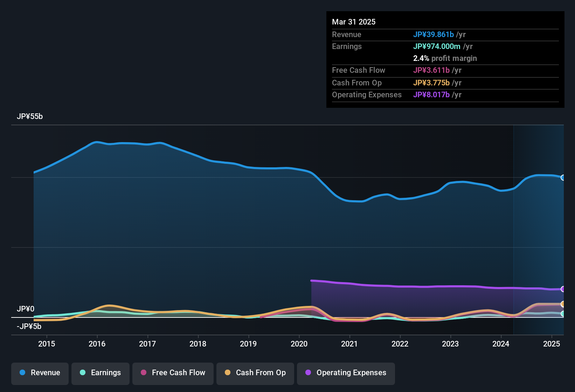Viewport: 575px width, 392px height.
Task: Click the 2023 x-axis label
Action: pos(450,344)
